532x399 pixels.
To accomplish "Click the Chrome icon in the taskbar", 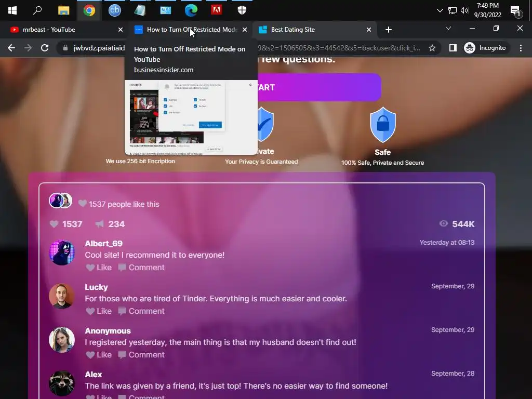I will (89, 10).
